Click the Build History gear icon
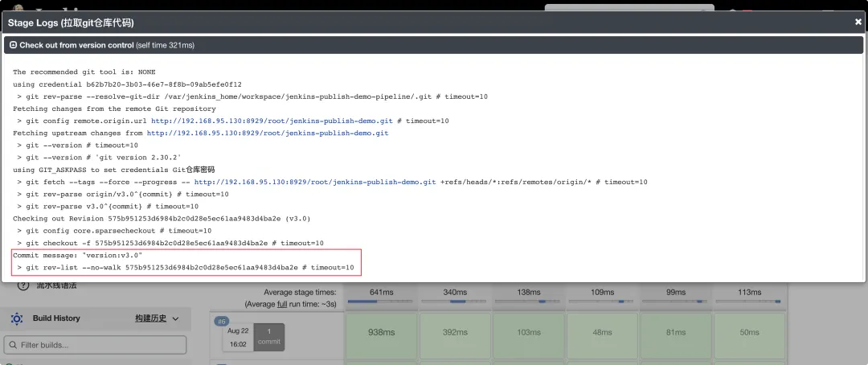This screenshot has height=365, width=868. [17, 318]
